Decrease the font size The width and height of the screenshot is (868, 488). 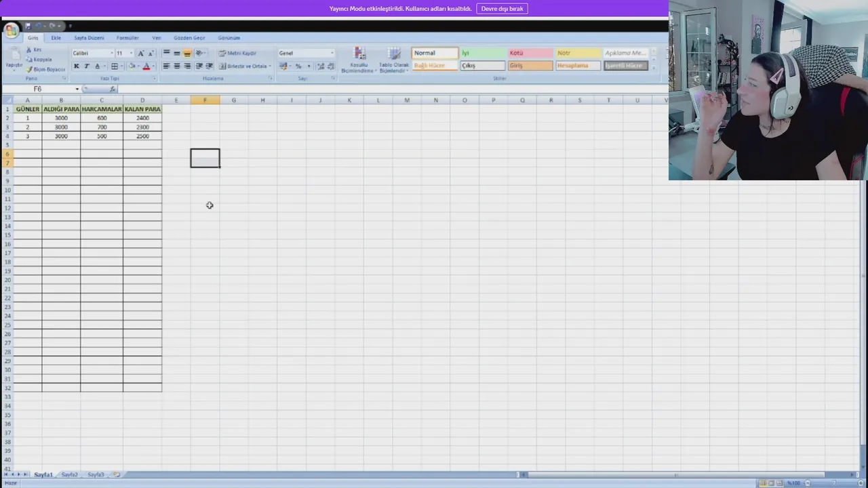pos(151,53)
